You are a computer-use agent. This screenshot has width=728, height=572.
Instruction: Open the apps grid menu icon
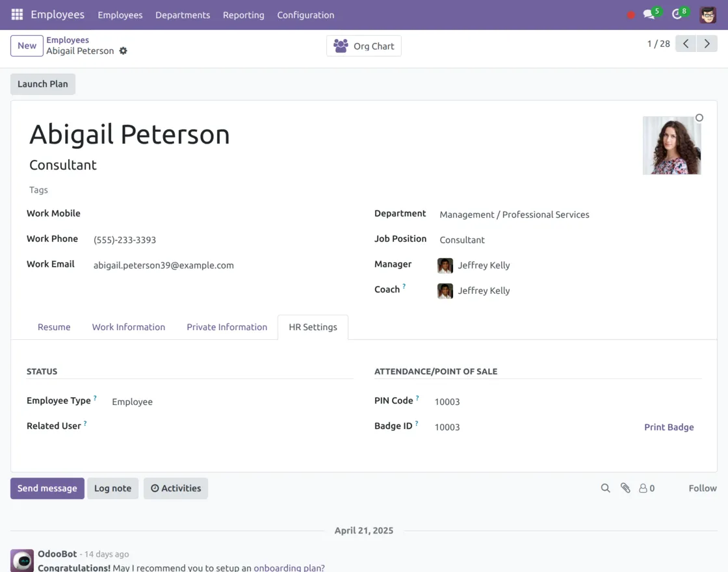point(17,15)
